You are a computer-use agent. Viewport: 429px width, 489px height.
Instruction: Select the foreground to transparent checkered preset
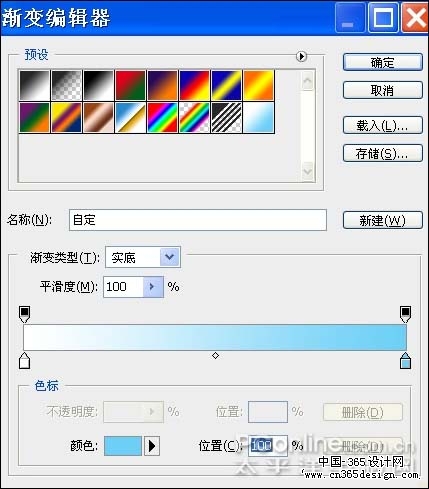click(x=67, y=85)
